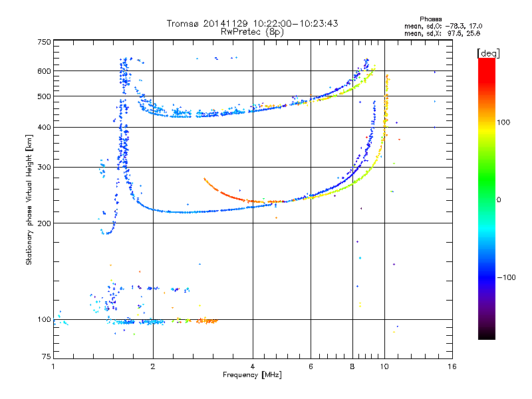The image size is (532, 399).
Task: Click the x-axis label "4"
Action: point(253,366)
